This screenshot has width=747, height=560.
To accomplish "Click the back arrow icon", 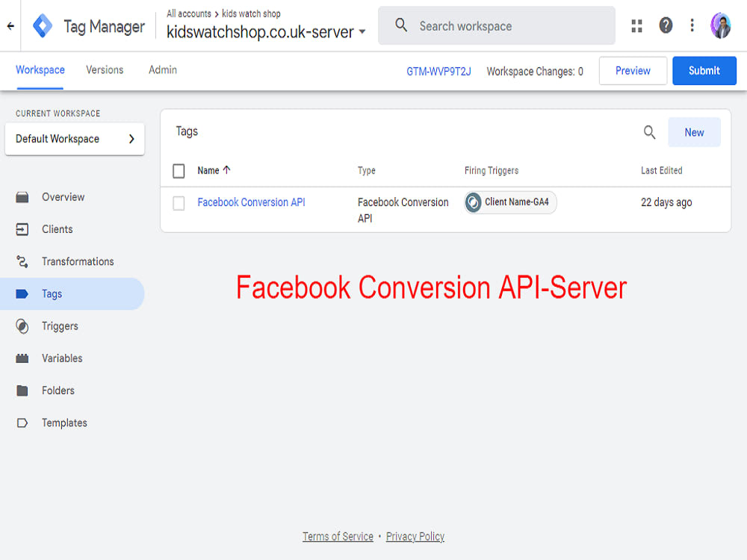I will (x=10, y=26).
